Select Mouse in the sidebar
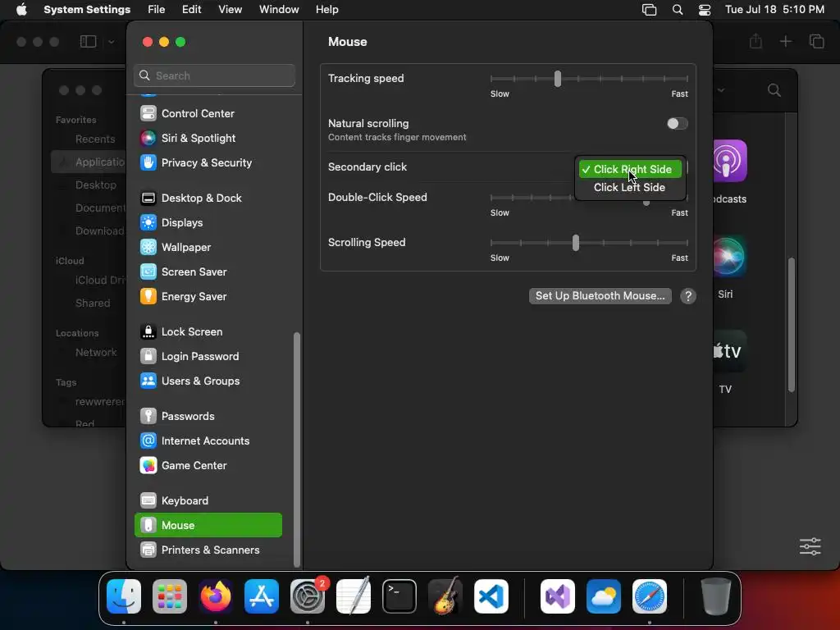This screenshot has width=840, height=630. (x=208, y=526)
